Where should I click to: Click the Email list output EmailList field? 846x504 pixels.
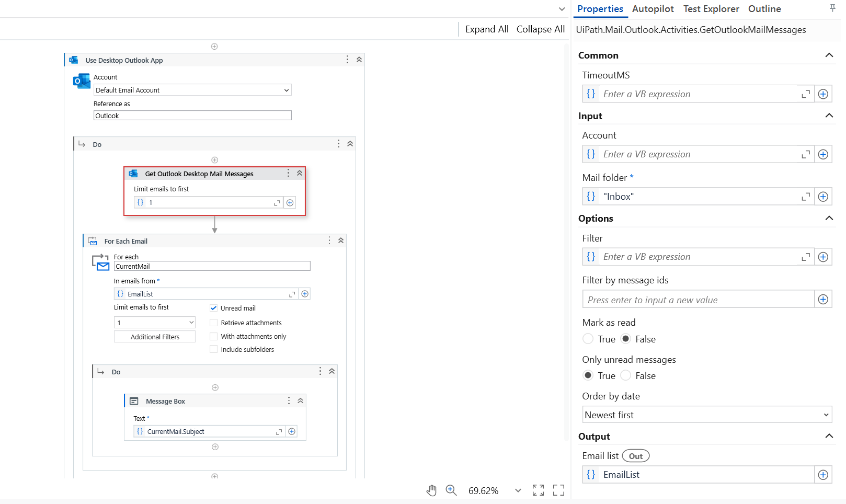click(698, 475)
